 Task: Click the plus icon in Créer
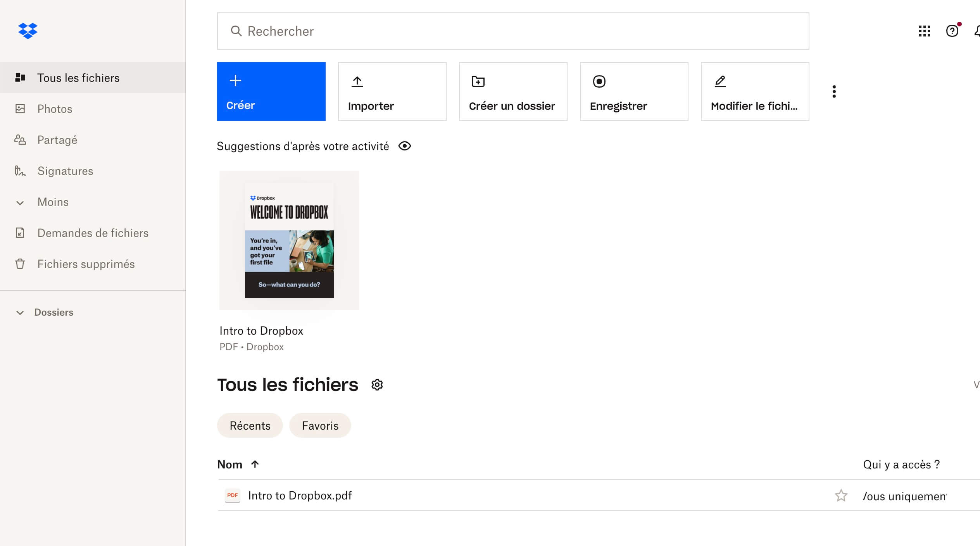[x=235, y=81]
